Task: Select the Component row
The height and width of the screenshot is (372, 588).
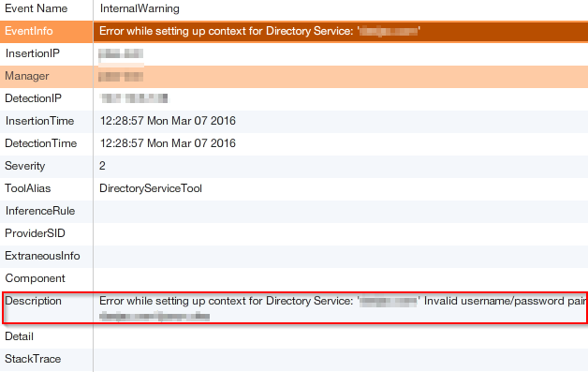Action: tap(294, 279)
